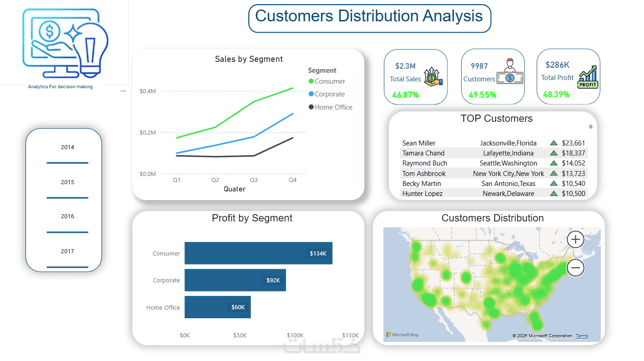The image size is (644, 361).
Task: Click the 49.55% customers growth figure
Action: (x=483, y=95)
